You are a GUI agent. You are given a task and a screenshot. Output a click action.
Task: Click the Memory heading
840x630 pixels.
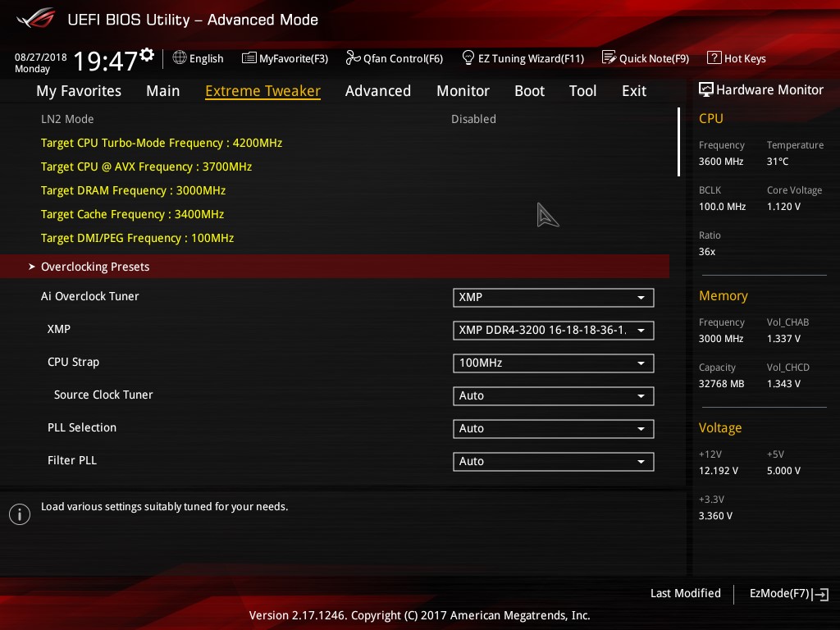[724, 295]
